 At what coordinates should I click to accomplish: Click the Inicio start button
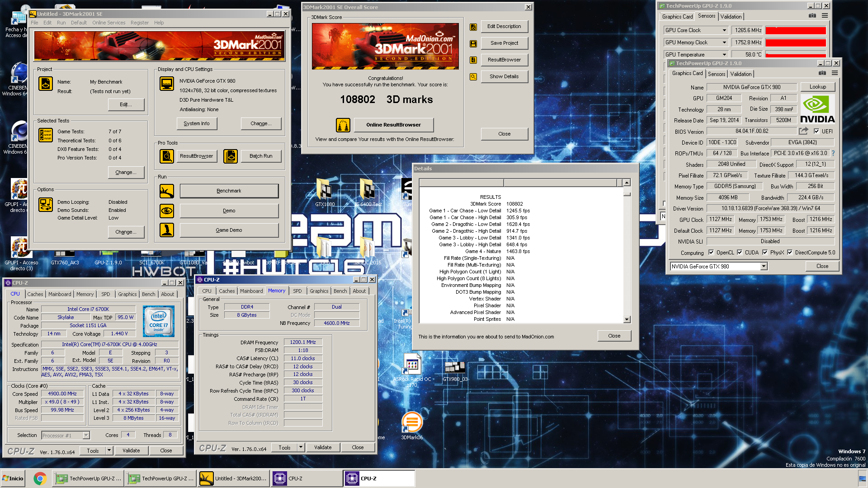[13, 479]
